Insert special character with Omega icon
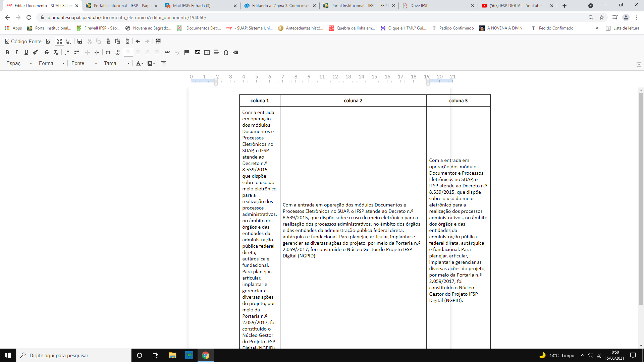644x362 pixels. [x=226, y=52]
